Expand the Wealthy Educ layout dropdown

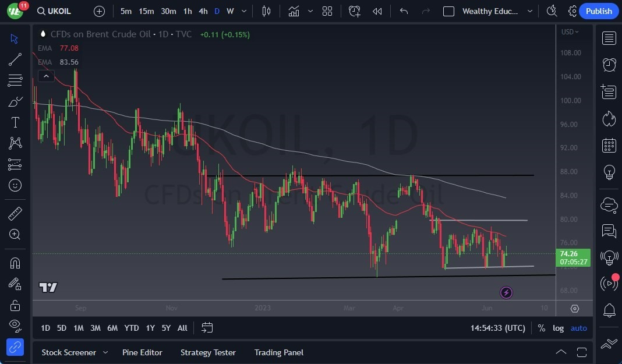click(x=529, y=11)
